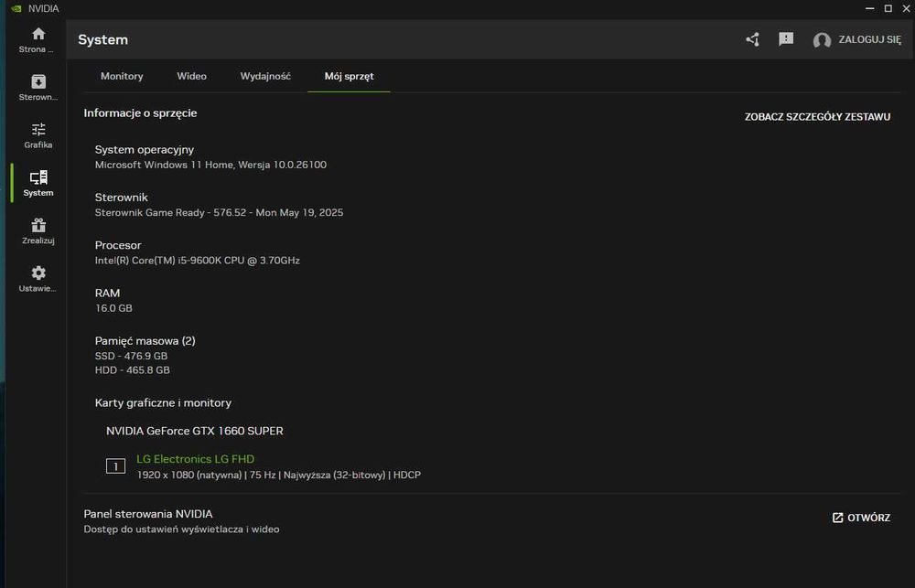
Task: Click the NVIDIA GeForce GTX 1660 SUPER text
Action: [194, 431]
